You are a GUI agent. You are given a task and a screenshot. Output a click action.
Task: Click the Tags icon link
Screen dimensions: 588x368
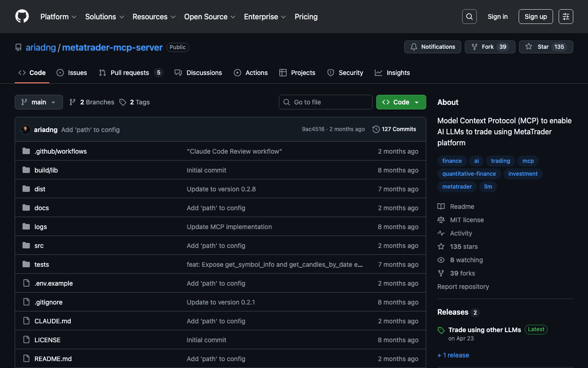pyautogui.click(x=135, y=102)
